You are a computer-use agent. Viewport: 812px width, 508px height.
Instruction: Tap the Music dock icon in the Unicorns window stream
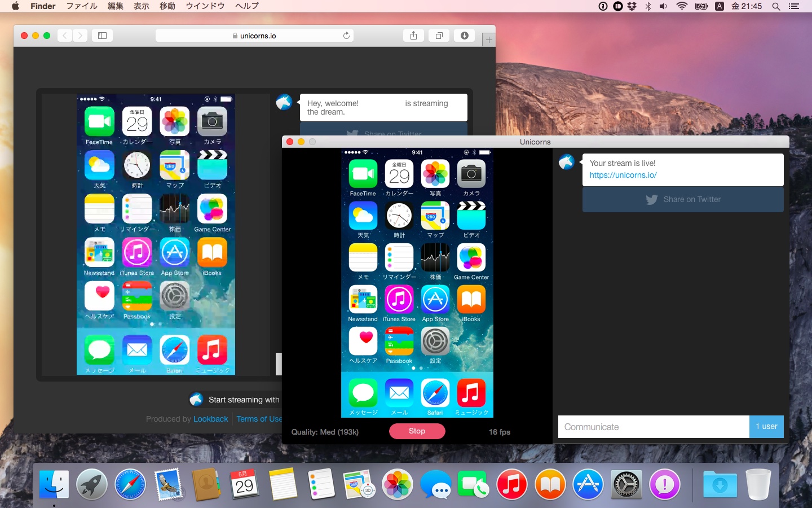click(x=471, y=393)
